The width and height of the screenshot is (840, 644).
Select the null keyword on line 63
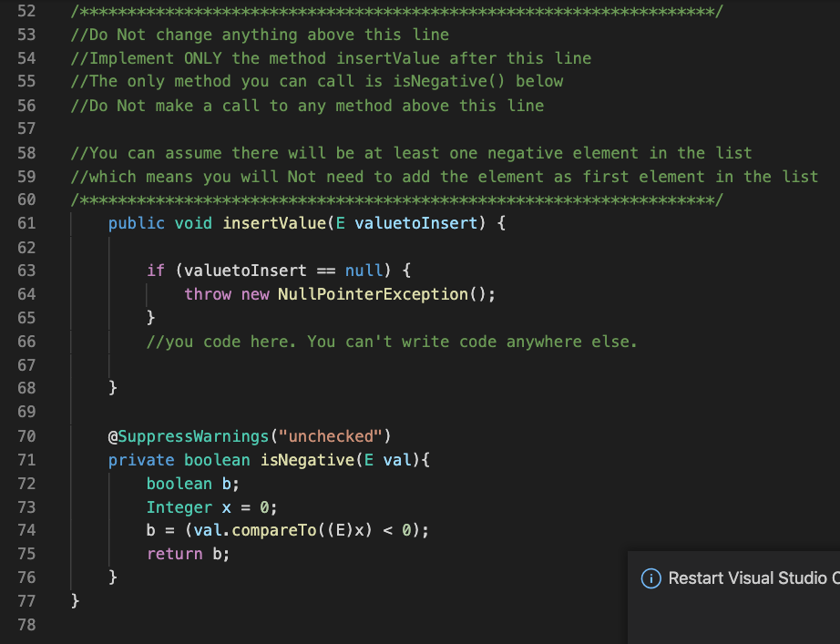point(364,271)
